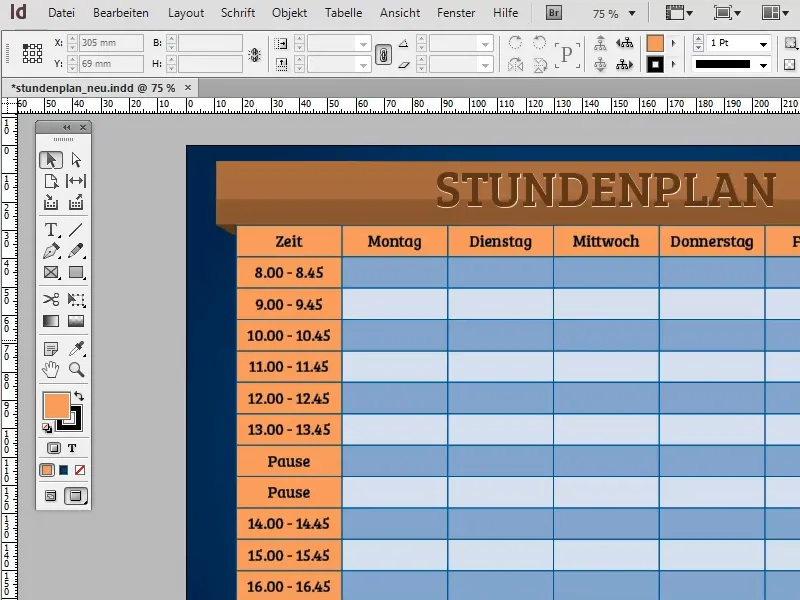Click rotate 90° clockwise icon
The height and width of the screenshot is (600, 800).
(x=515, y=43)
